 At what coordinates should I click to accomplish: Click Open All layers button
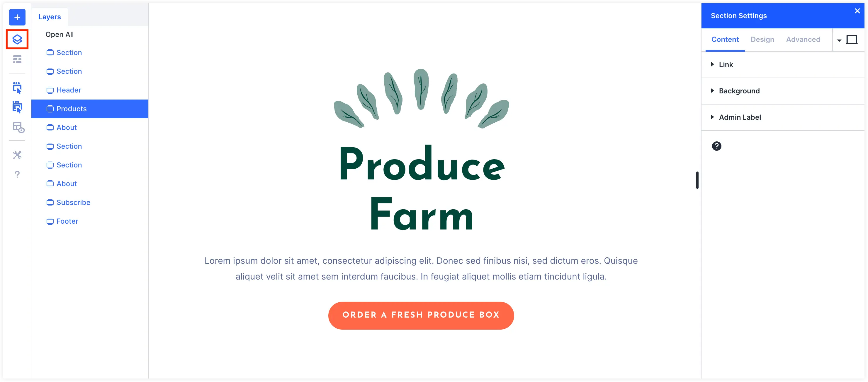coord(59,34)
